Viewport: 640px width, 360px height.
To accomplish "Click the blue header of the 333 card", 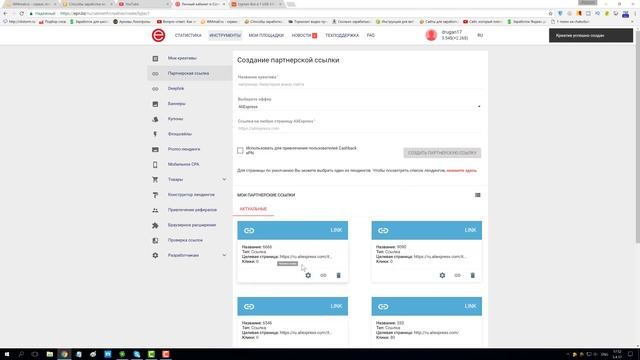I will (x=427, y=307).
